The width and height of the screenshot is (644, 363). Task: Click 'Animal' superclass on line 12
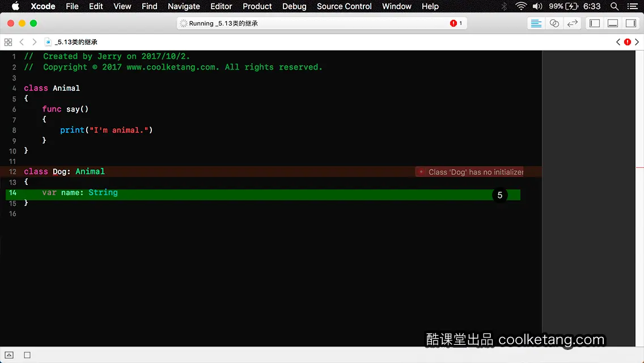[x=90, y=171]
